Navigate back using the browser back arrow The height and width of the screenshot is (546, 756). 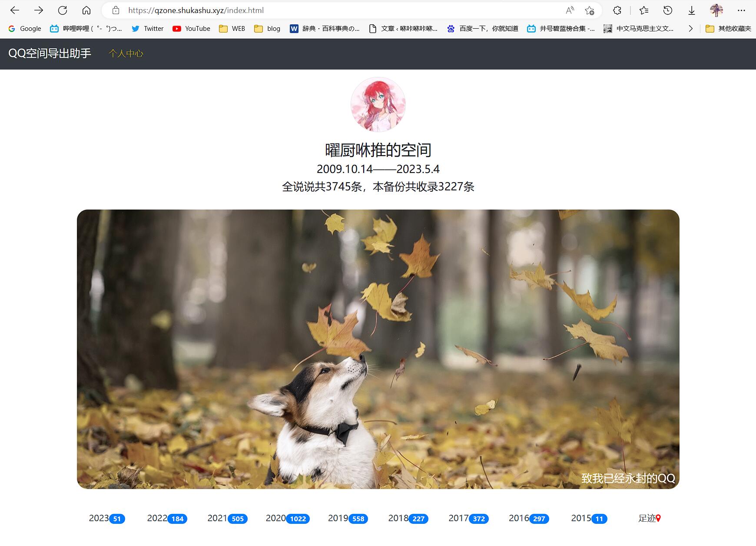click(14, 10)
